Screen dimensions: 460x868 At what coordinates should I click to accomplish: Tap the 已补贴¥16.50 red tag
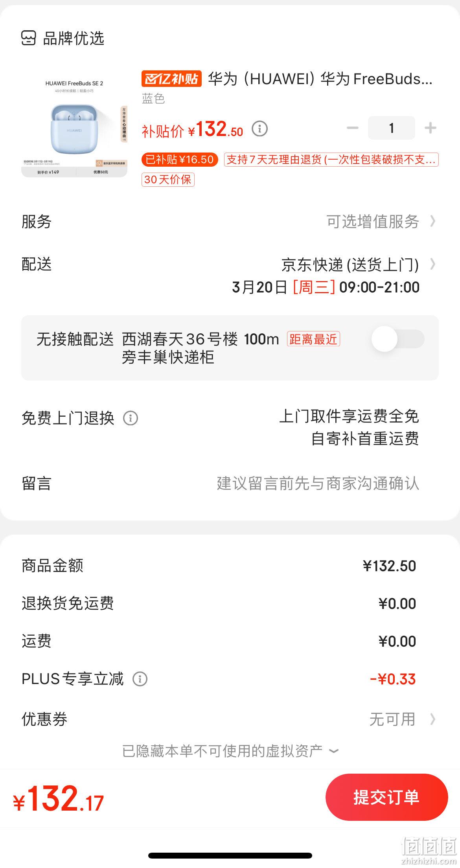[x=180, y=160]
